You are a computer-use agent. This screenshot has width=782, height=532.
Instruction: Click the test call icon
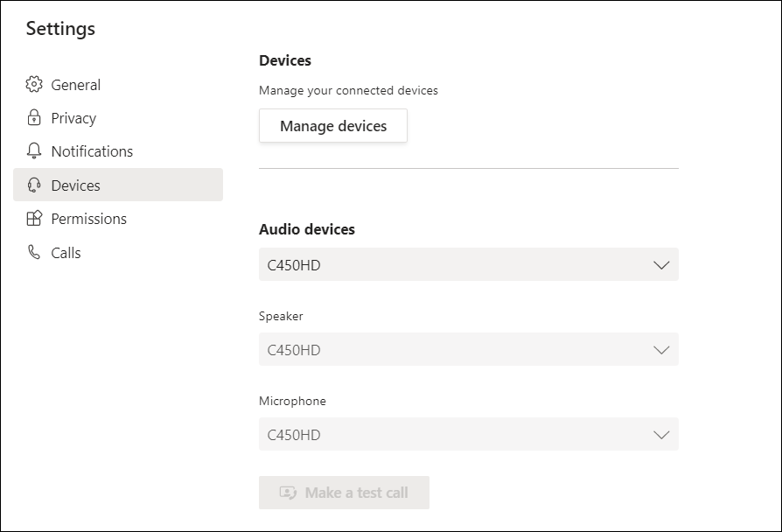(x=289, y=493)
